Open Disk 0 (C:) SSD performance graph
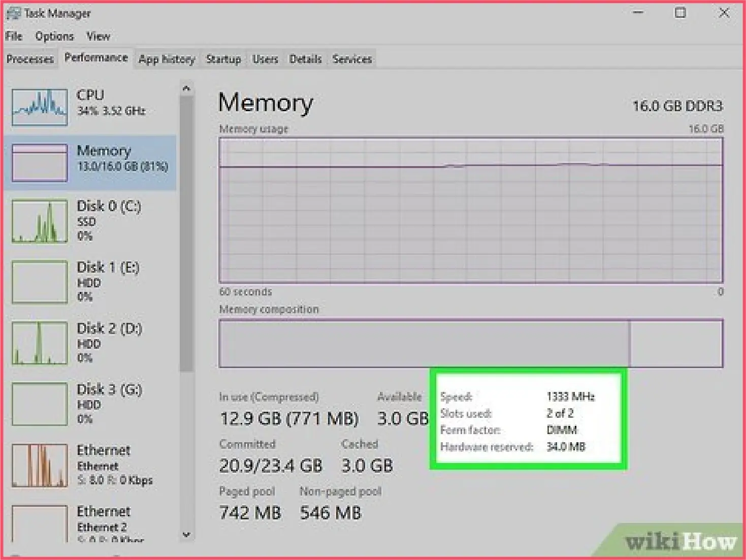746x560 pixels. point(40,221)
